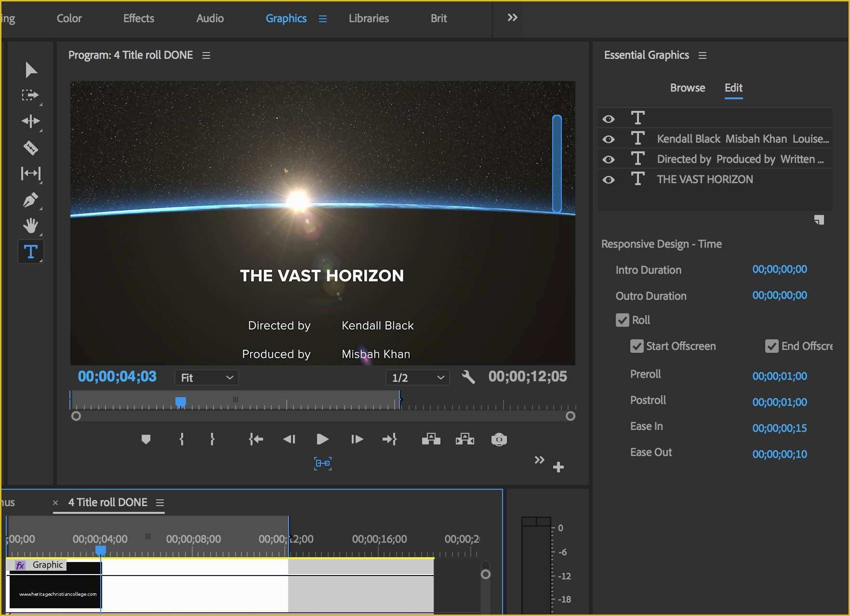Open the 1/2 playback resolution dropdown

418,377
